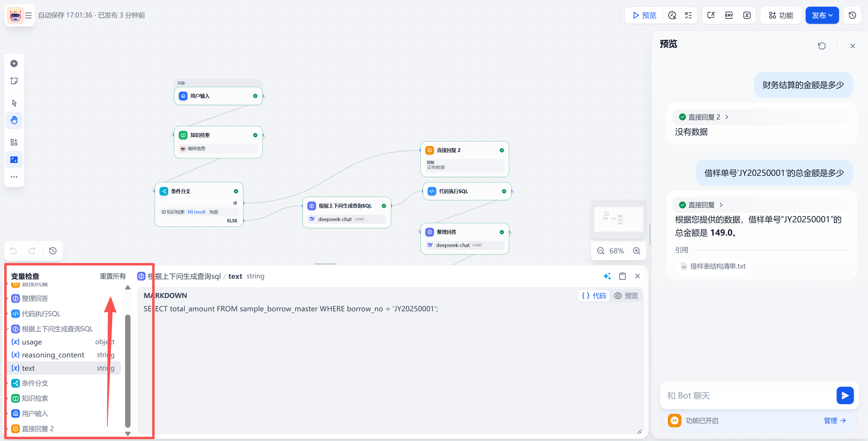Image resolution: width=868 pixels, height=441 pixels.
Task: Restart the preview conversation
Action: [x=822, y=46]
